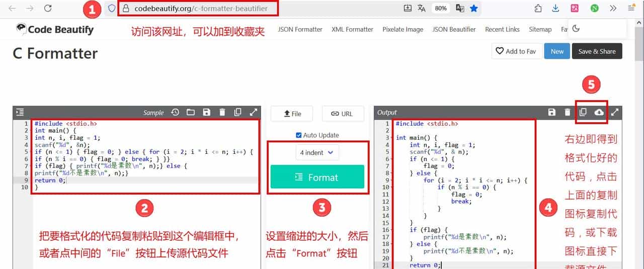Load Sample code in input editor

click(x=153, y=113)
